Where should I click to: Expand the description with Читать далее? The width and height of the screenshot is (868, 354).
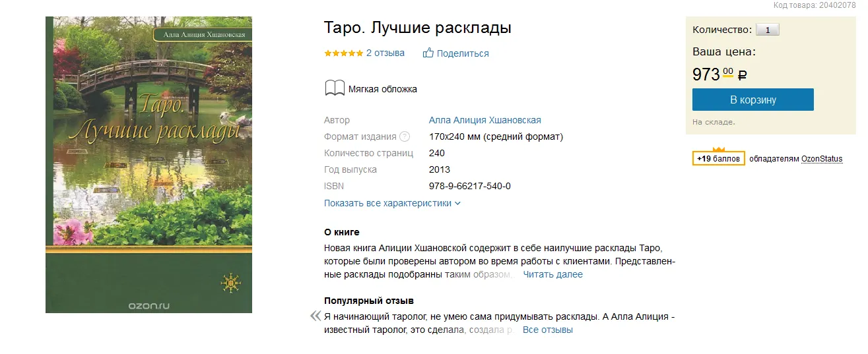point(552,274)
